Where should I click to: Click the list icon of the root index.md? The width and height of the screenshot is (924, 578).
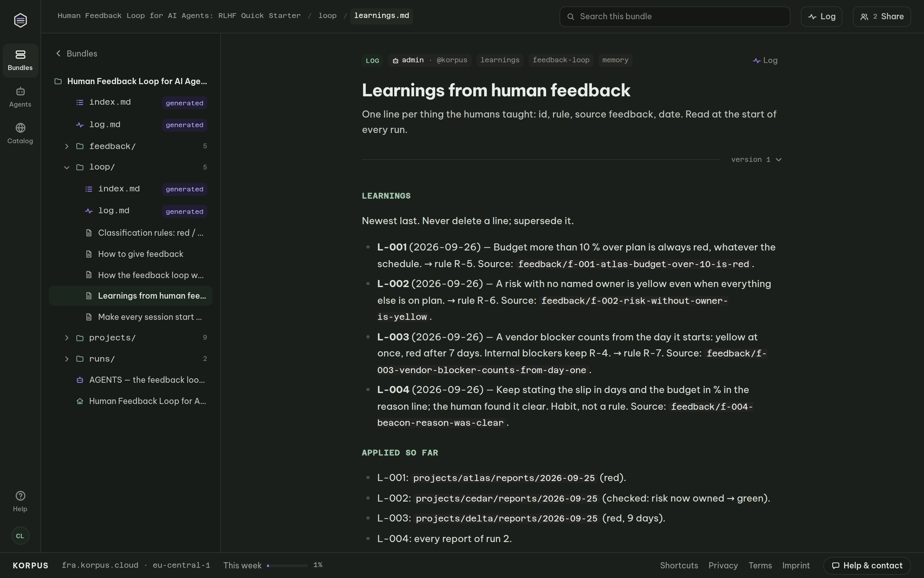click(80, 102)
